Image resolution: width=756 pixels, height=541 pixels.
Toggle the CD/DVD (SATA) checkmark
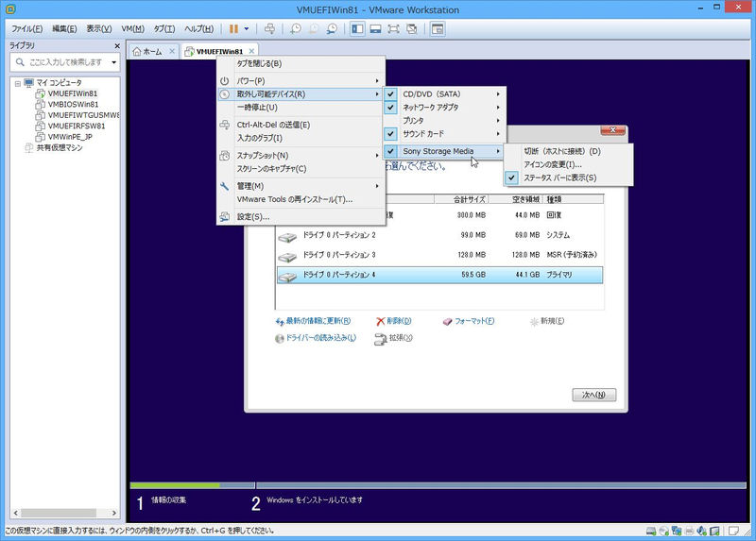coord(390,94)
